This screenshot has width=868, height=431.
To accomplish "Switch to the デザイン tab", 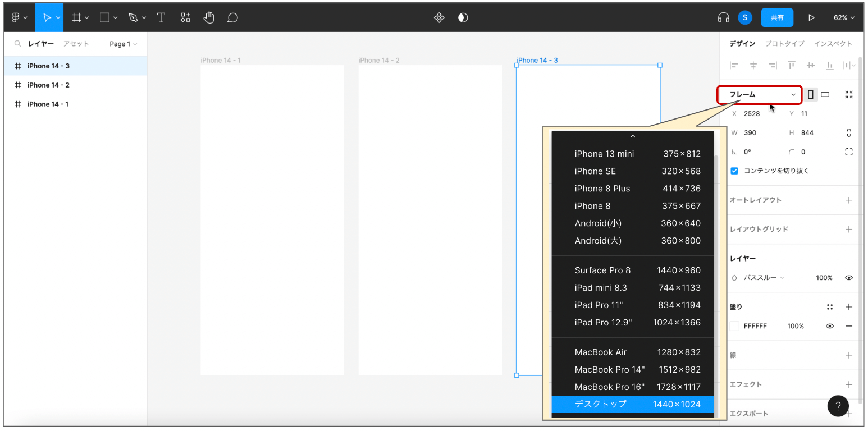I will pos(742,43).
